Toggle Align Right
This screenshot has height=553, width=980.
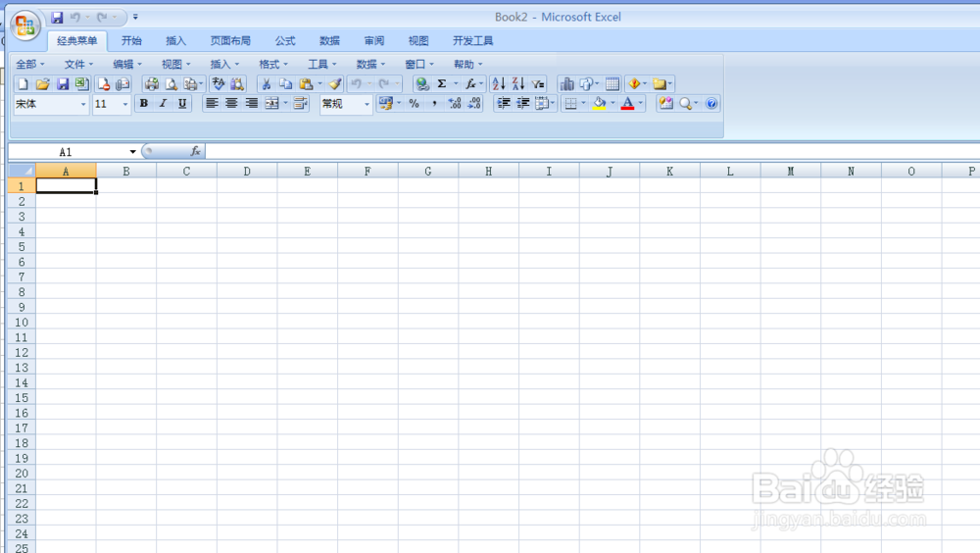251,104
